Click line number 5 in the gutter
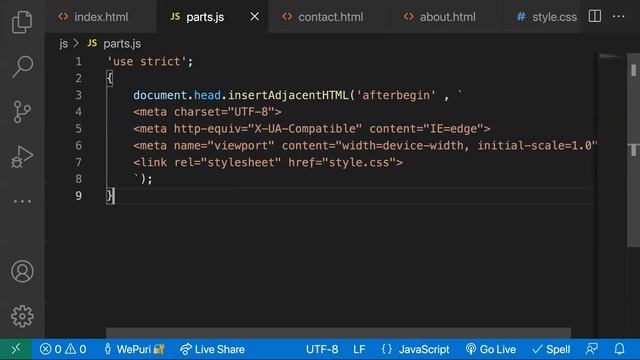Screen dimensions: 640x360 click(x=78, y=129)
